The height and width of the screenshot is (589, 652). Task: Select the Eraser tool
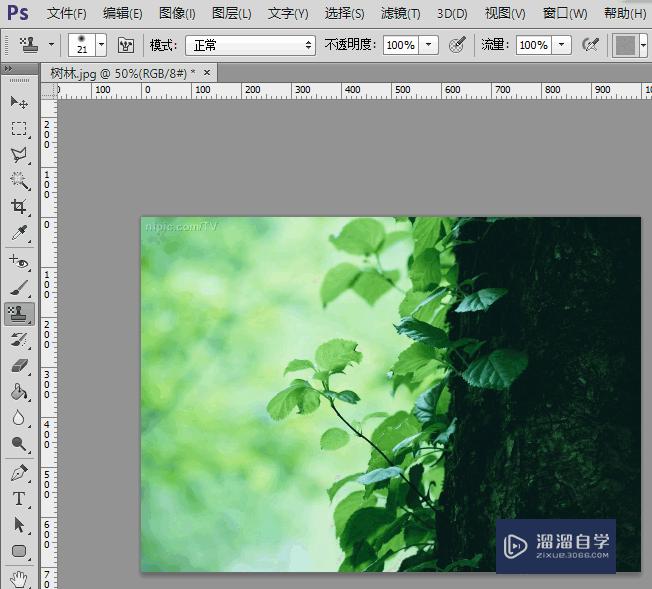pyautogui.click(x=19, y=366)
